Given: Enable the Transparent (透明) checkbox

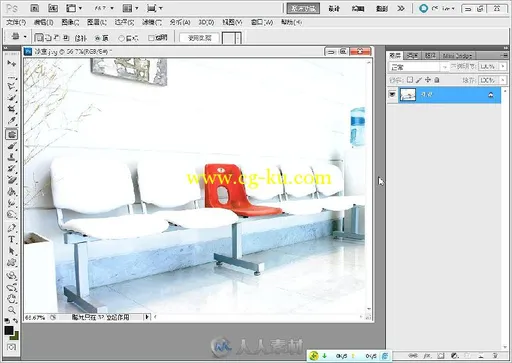Looking at the screenshot, I should pyautogui.click(x=151, y=38).
